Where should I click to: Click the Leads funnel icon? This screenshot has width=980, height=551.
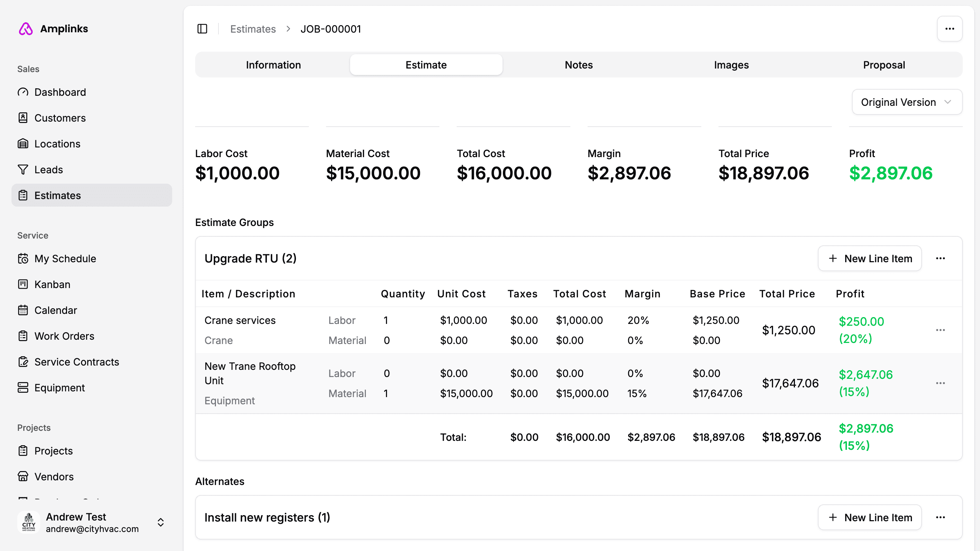pyautogui.click(x=23, y=170)
